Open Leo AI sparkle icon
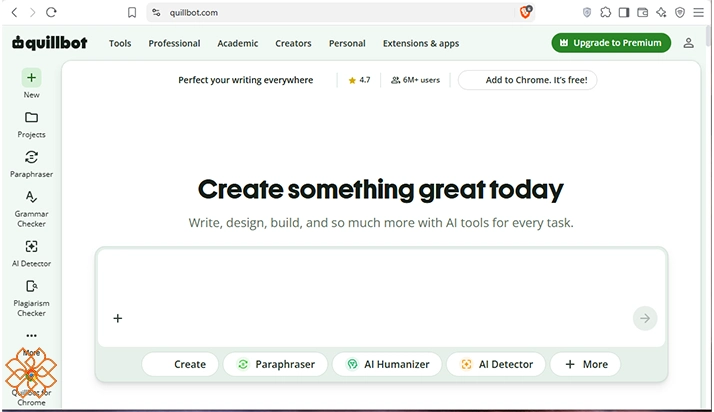The width and height of the screenshot is (714, 412). coord(661,12)
